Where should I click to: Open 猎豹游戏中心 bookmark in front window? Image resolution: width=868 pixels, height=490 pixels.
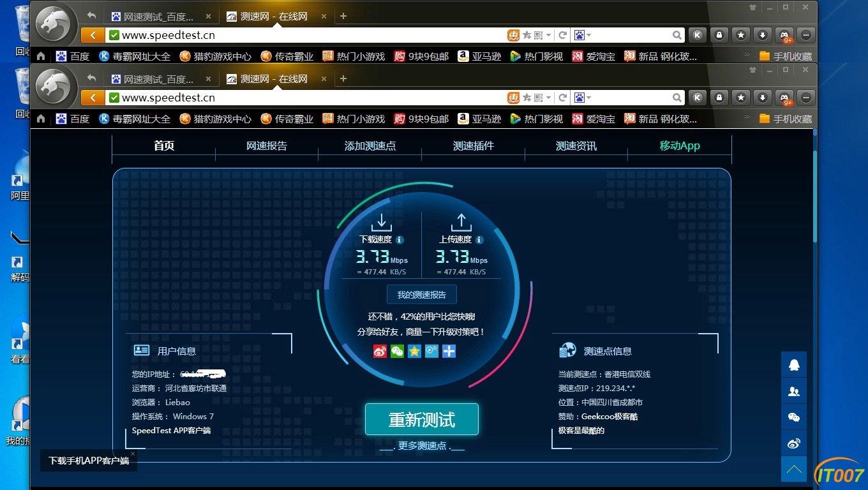(x=216, y=119)
